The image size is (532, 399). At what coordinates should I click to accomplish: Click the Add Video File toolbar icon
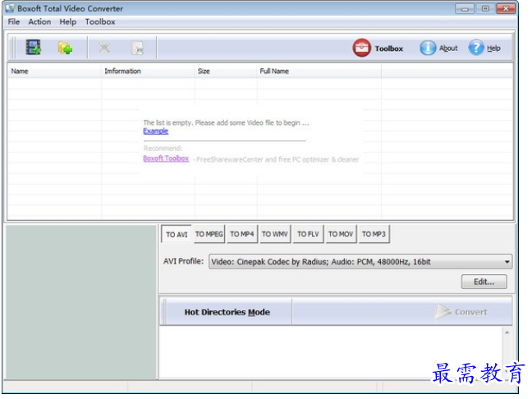pos(33,48)
